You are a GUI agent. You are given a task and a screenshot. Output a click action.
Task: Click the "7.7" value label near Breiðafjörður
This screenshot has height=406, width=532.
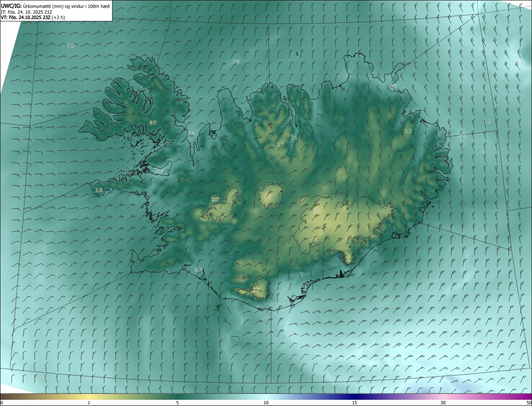160,172
